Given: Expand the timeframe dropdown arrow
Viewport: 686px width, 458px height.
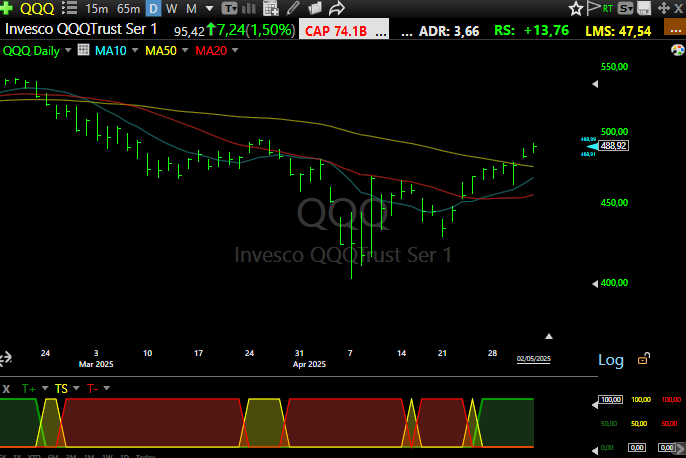Looking at the screenshot, I should pos(209,8).
